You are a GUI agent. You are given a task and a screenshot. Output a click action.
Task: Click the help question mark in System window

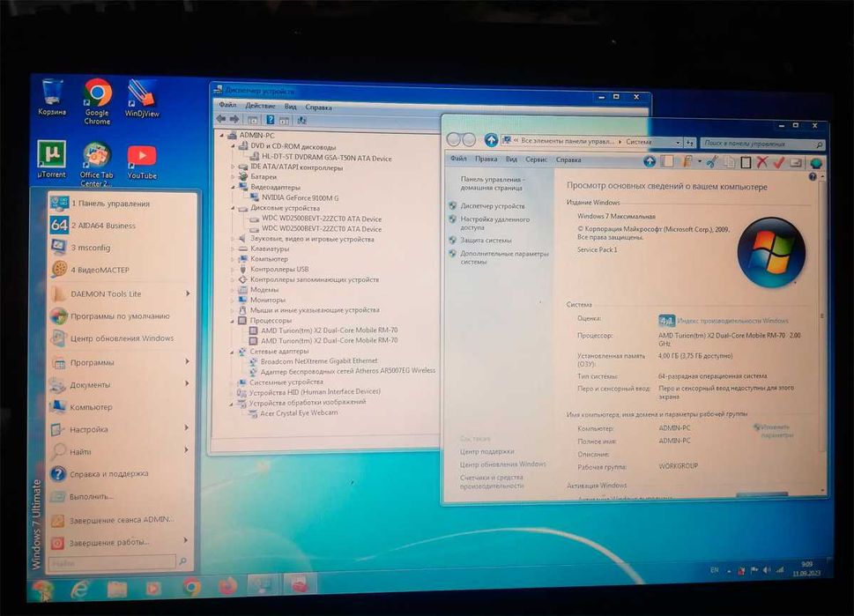812,177
